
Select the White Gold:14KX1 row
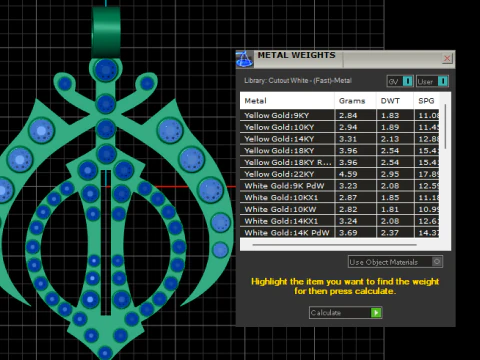point(339,221)
